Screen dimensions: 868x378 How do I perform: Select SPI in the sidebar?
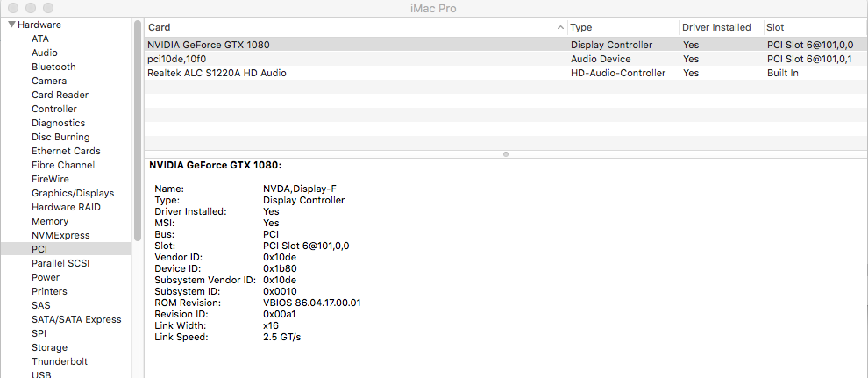click(x=39, y=333)
